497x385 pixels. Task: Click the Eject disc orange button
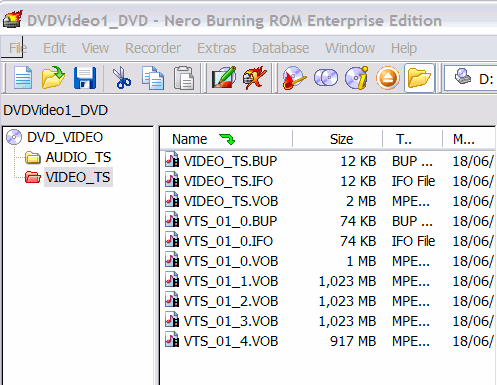click(387, 78)
